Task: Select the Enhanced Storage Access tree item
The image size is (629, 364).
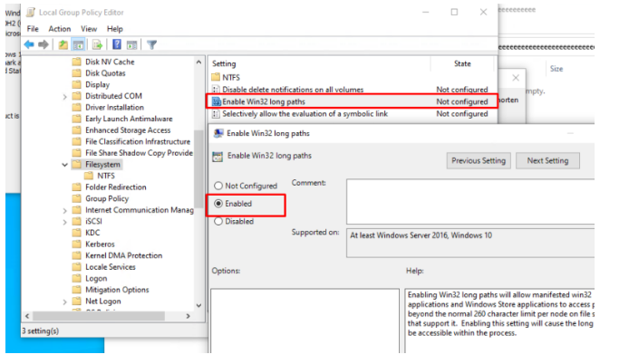Action: [x=128, y=130]
